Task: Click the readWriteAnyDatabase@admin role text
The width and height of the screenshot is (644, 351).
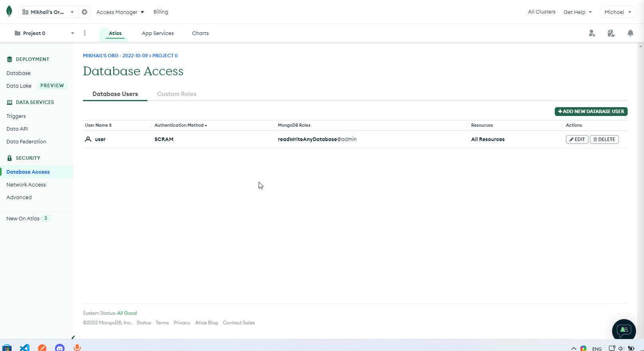Action: tap(317, 139)
